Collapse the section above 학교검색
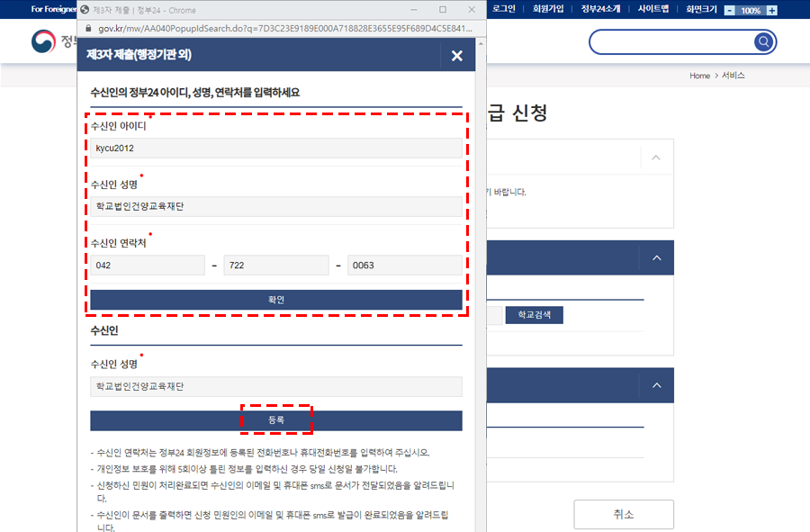The image size is (810, 532). pos(656,258)
